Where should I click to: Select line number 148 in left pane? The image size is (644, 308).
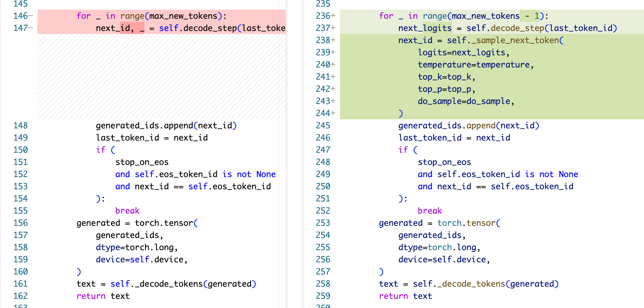click(21, 125)
